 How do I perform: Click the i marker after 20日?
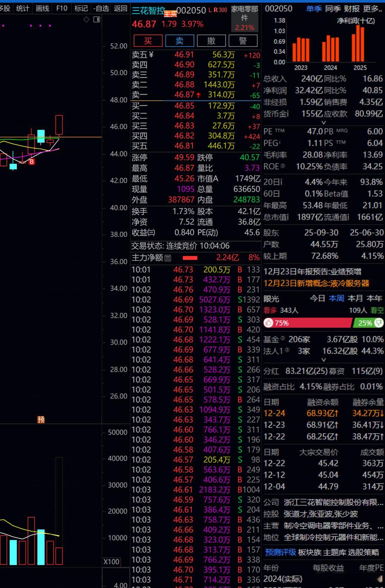[281, 182]
